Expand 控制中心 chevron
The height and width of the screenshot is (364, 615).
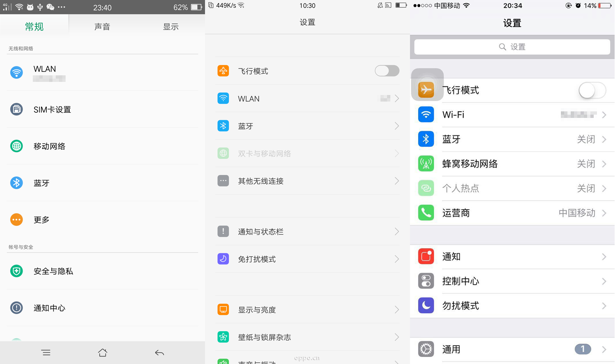[x=604, y=281]
